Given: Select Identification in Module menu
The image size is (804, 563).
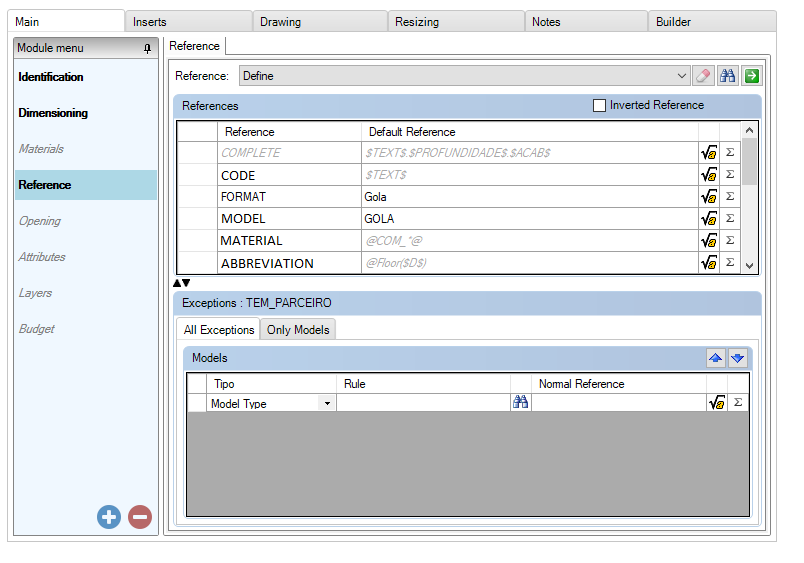Looking at the screenshot, I should pyautogui.click(x=51, y=77).
